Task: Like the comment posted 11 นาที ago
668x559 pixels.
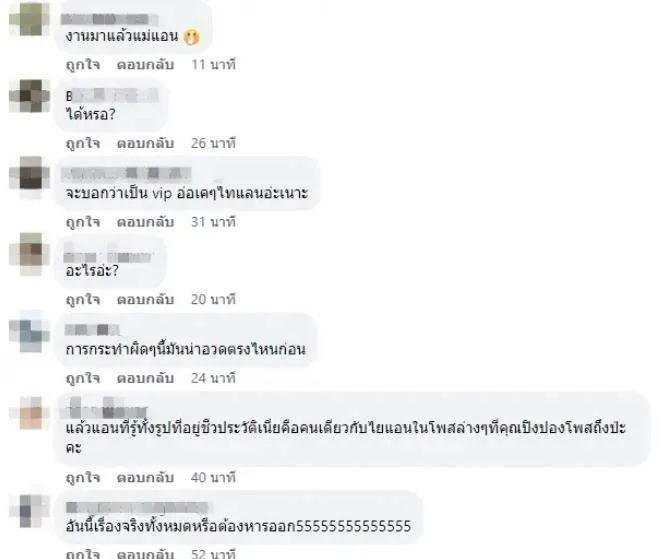Action: click(x=83, y=65)
